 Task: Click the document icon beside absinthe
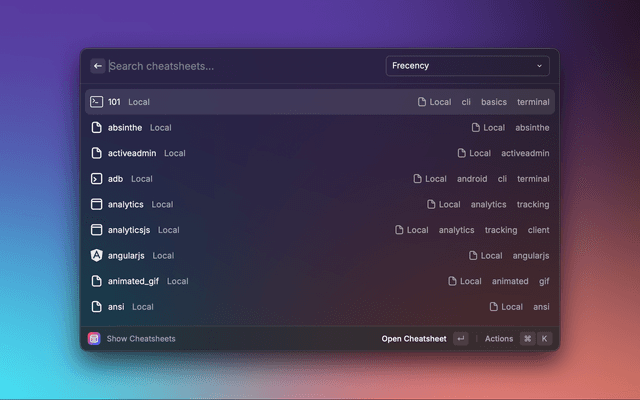pyautogui.click(x=97, y=128)
